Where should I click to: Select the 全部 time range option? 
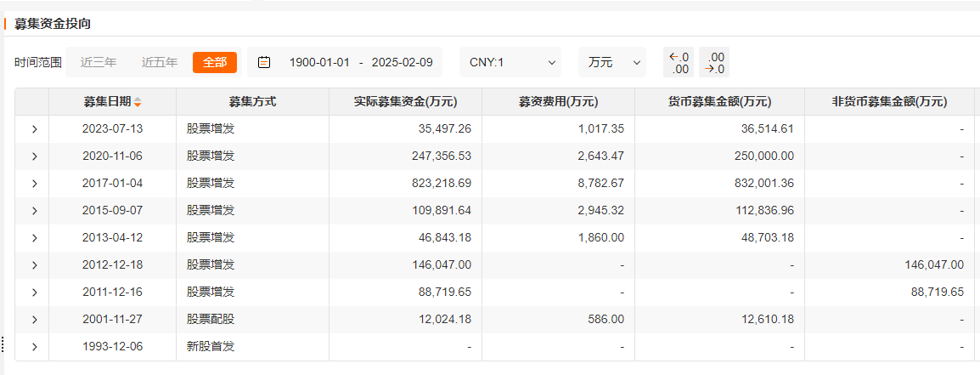coord(215,62)
